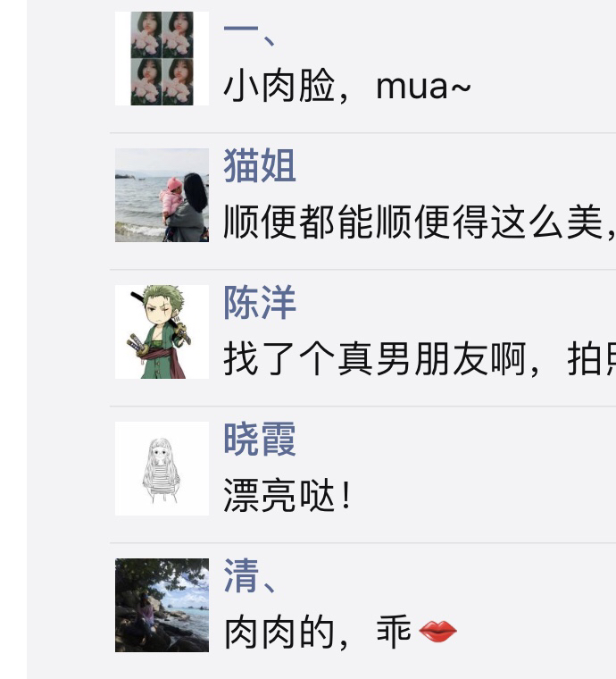616x679 pixels.
Task: Tap the username 清、
Action: [x=250, y=576]
